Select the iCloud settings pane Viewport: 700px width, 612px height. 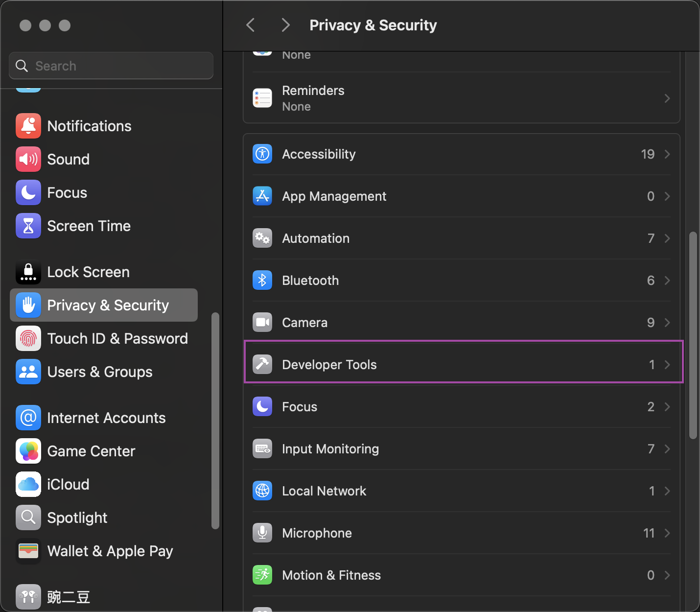tap(104, 484)
